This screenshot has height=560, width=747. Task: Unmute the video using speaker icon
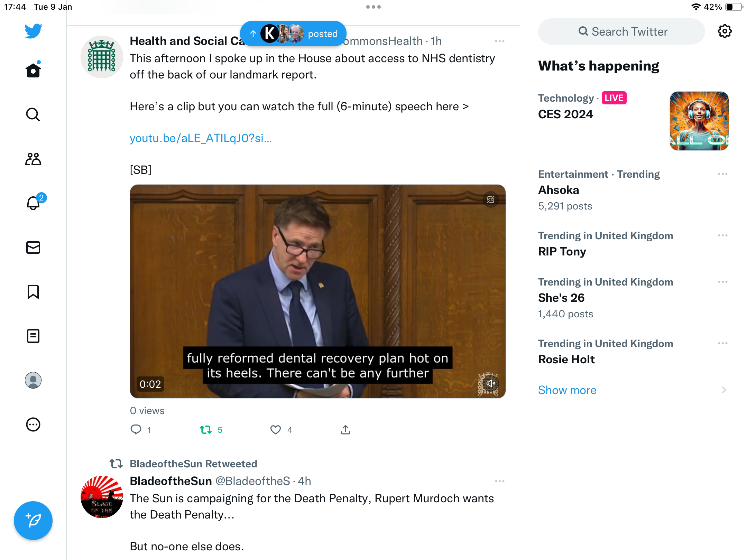(x=490, y=383)
